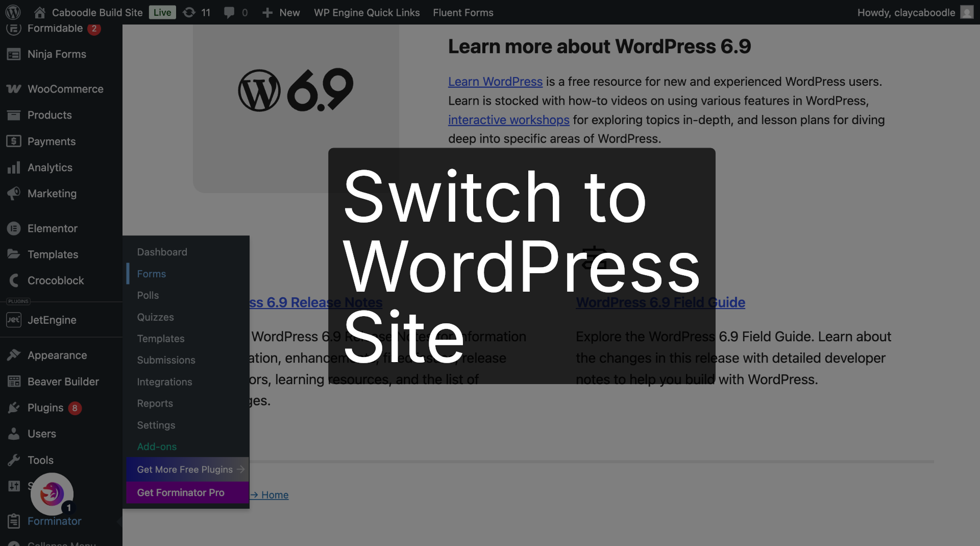
Task: Click the Plugins plug icon
Action: coord(14,408)
